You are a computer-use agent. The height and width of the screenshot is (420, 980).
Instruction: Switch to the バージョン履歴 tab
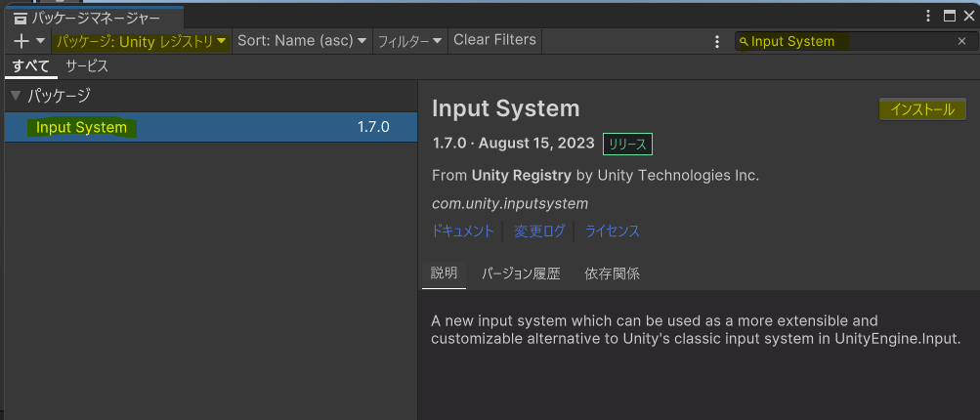click(x=521, y=273)
